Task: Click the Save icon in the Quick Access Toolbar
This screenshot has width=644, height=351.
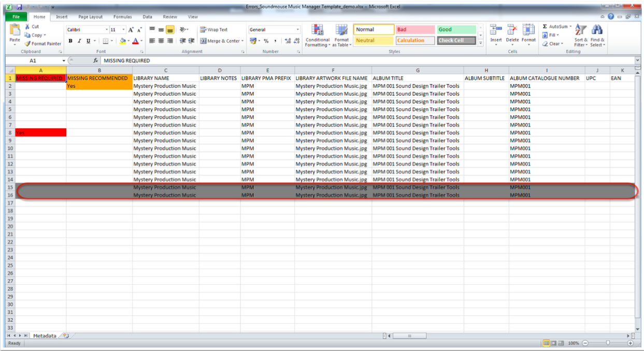Action: pos(19,7)
